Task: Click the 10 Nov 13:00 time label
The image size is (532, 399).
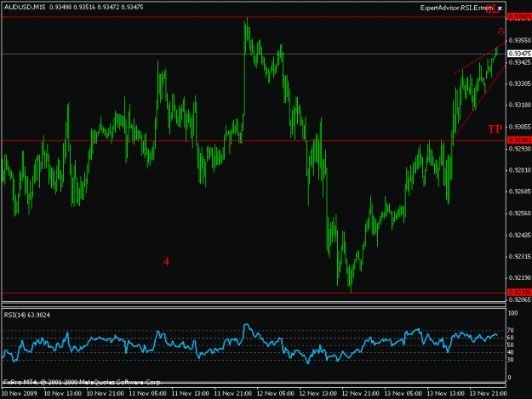Action: coord(63,394)
